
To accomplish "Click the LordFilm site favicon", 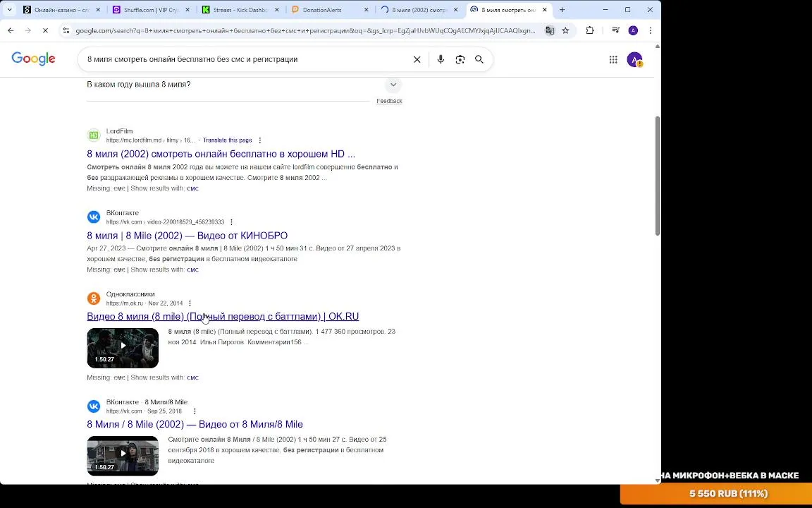I will (x=94, y=135).
